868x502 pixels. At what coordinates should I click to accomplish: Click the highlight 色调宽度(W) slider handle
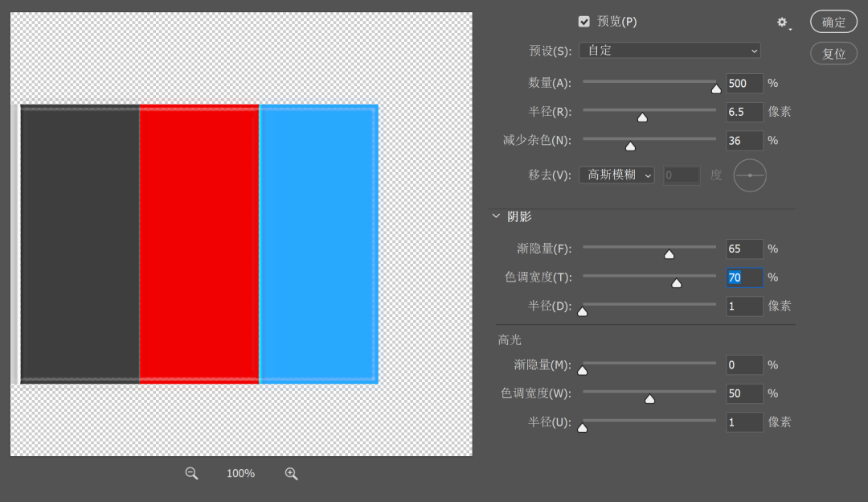pos(649,399)
